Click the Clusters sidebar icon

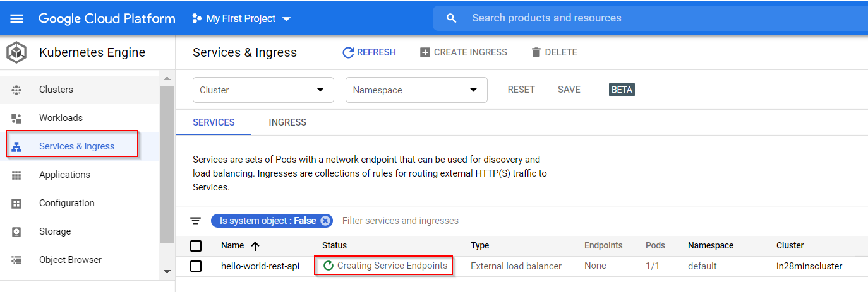(x=17, y=90)
